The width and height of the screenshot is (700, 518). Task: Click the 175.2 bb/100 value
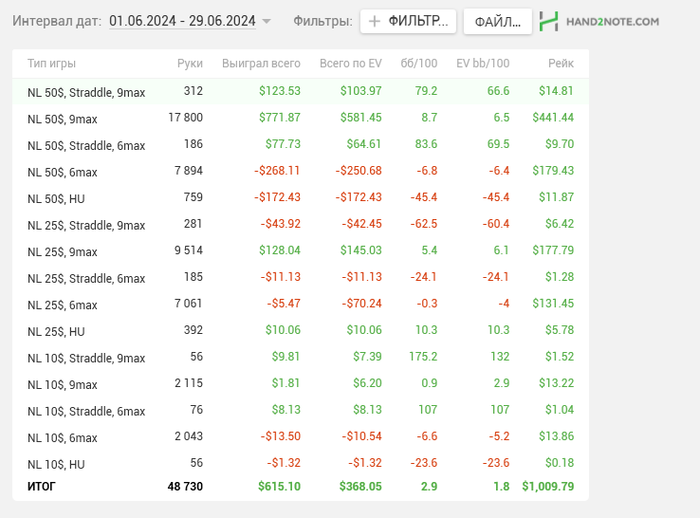[423, 356]
